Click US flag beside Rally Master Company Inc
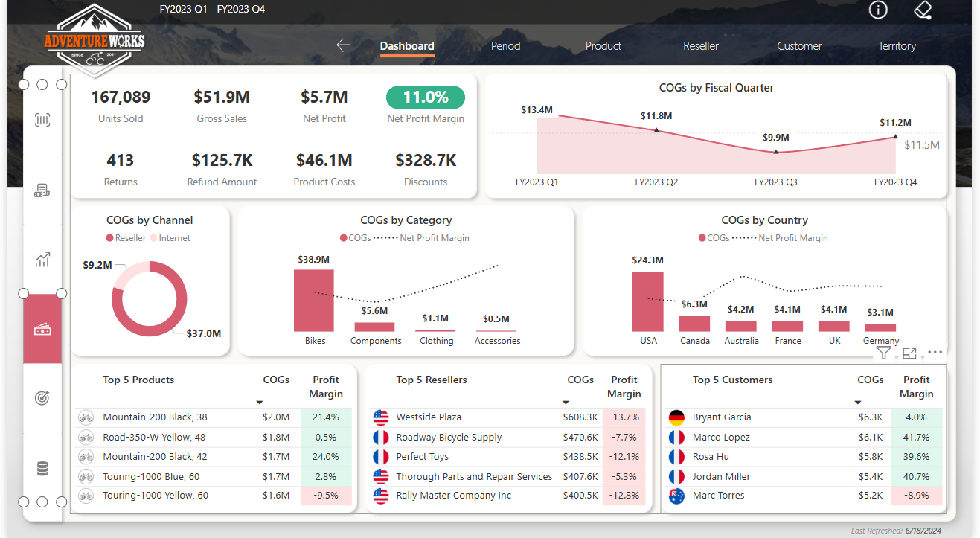Viewport: 980px width, 538px height. coord(381,496)
